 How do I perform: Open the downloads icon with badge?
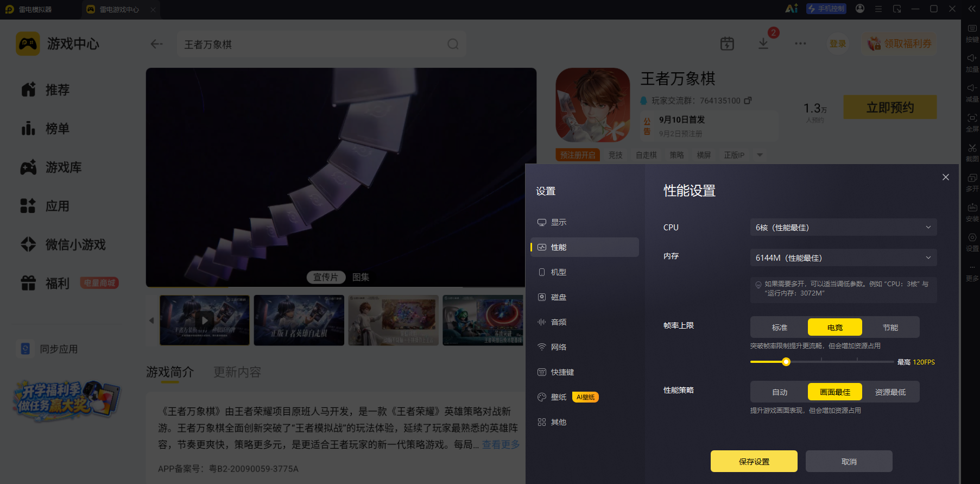(x=763, y=44)
